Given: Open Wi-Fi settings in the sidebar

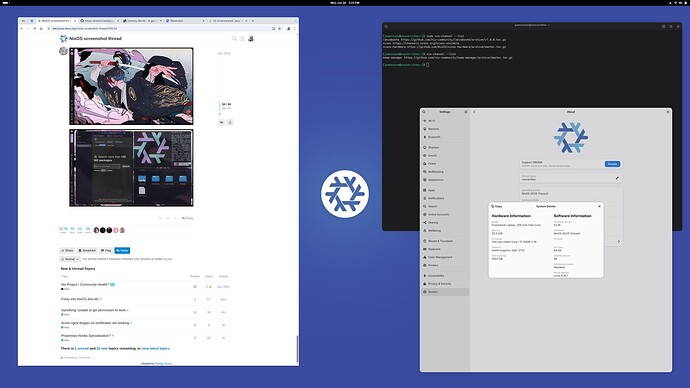Looking at the screenshot, I should coord(445,121).
